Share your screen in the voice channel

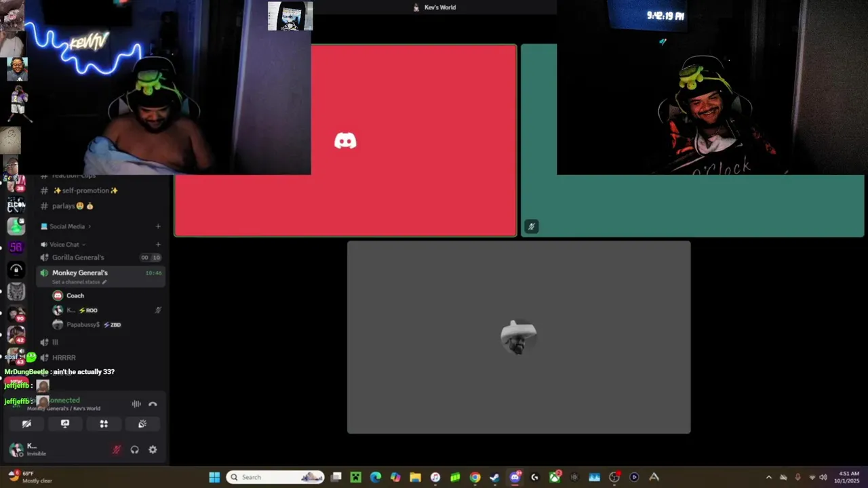pos(65,424)
